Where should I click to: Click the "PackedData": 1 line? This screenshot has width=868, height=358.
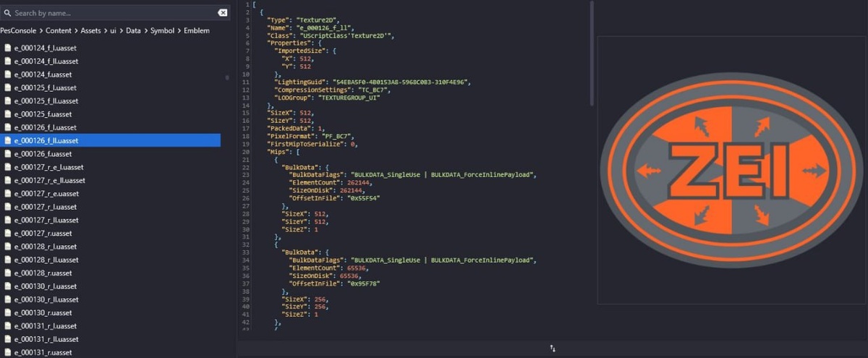[x=297, y=128]
